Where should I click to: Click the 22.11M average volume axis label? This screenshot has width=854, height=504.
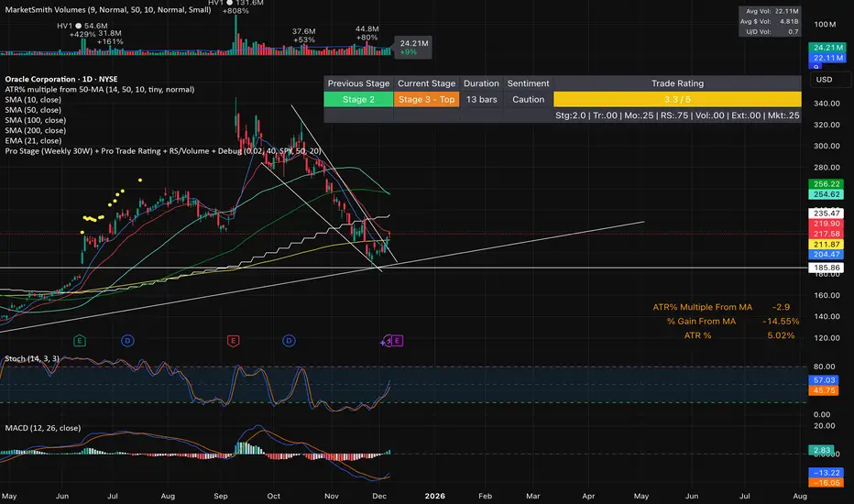coord(827,58)
